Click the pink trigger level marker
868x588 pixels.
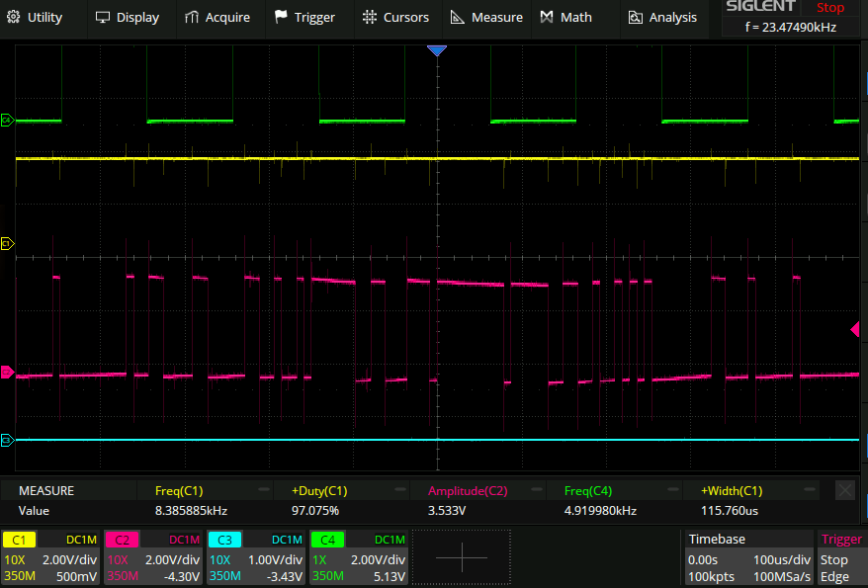pos(855,329)
